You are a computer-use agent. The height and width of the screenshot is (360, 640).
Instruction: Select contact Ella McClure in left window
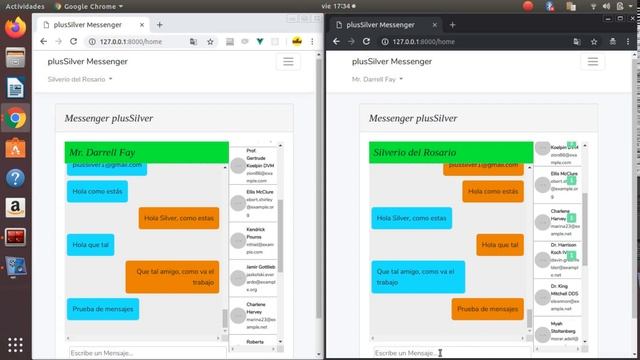253,203
